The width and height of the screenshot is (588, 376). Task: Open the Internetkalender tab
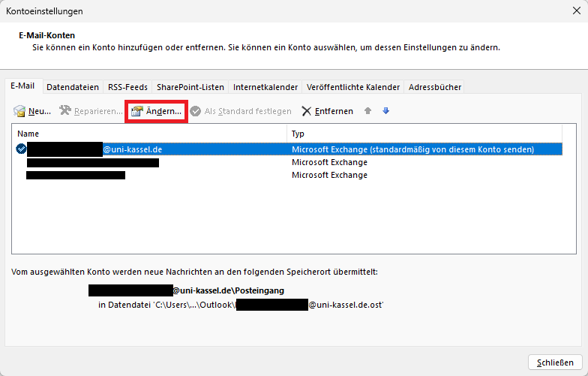coord(265,87)
